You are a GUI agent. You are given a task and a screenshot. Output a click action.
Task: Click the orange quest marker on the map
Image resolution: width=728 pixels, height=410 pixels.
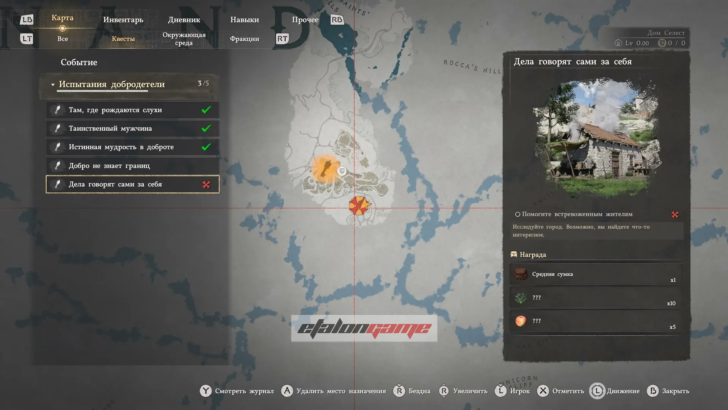point(324,167)
